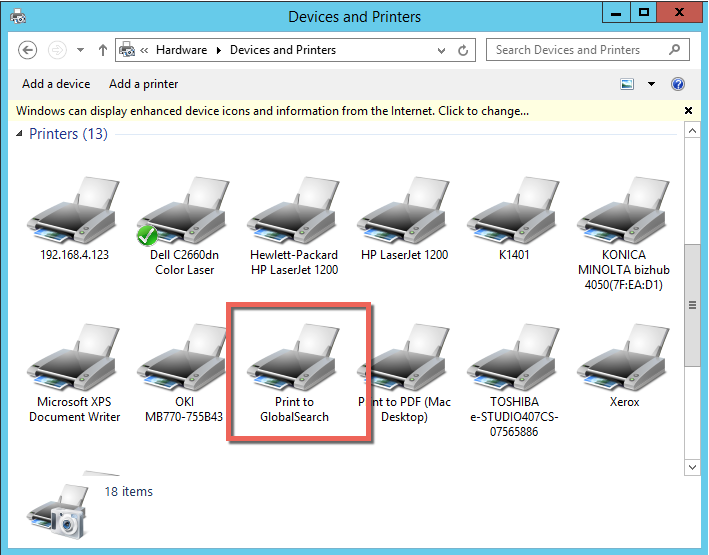
Task: Select the Dell C2660dn Color Laser printer
Action: (184, 213)
